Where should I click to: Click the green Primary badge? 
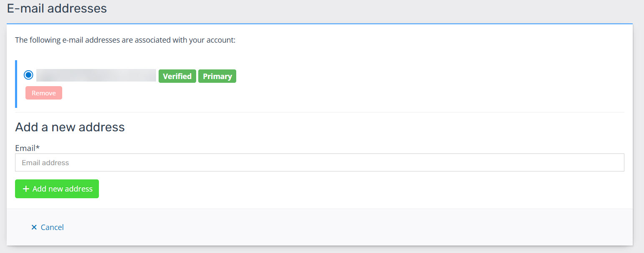click(217, 76)
